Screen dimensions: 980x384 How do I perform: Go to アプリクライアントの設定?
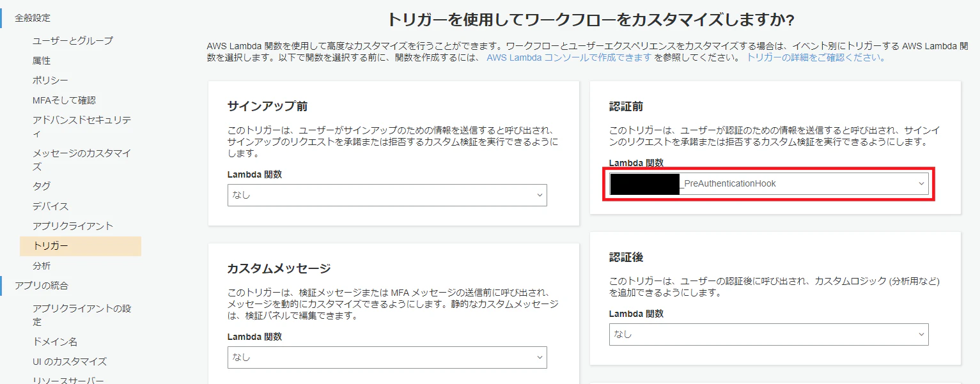tap(82, 315)
